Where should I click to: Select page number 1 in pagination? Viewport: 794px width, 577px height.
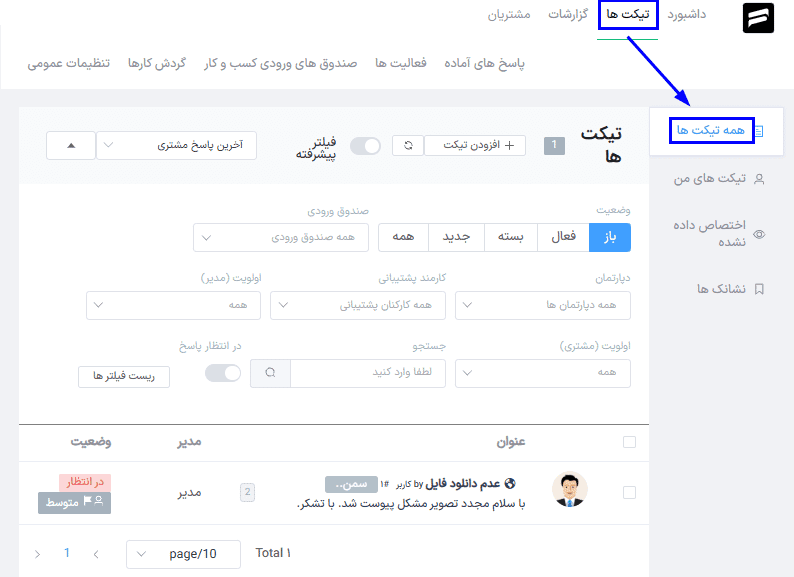tap(67, 553)
